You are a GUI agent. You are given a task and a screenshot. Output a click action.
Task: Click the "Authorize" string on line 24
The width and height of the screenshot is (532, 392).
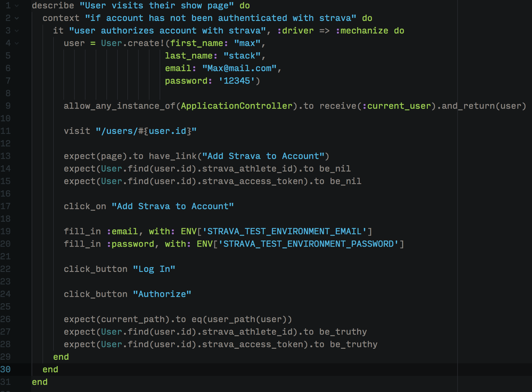pyautogui.click(x=162, y=294)
